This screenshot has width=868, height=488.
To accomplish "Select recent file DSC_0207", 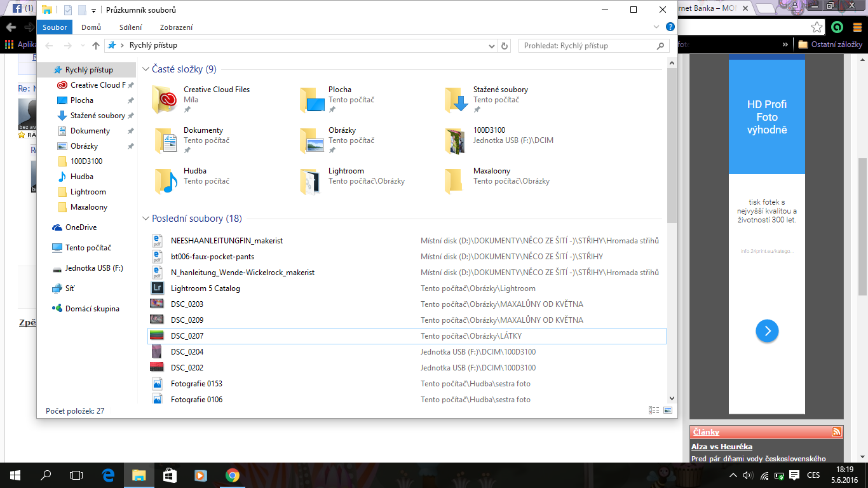I will tap(407, 336).
